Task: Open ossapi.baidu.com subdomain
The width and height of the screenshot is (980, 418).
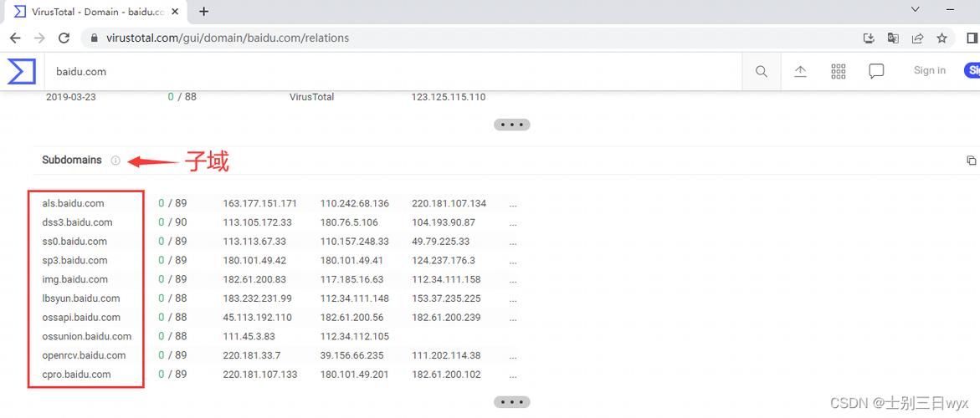Action: click(x=81, y=318)
